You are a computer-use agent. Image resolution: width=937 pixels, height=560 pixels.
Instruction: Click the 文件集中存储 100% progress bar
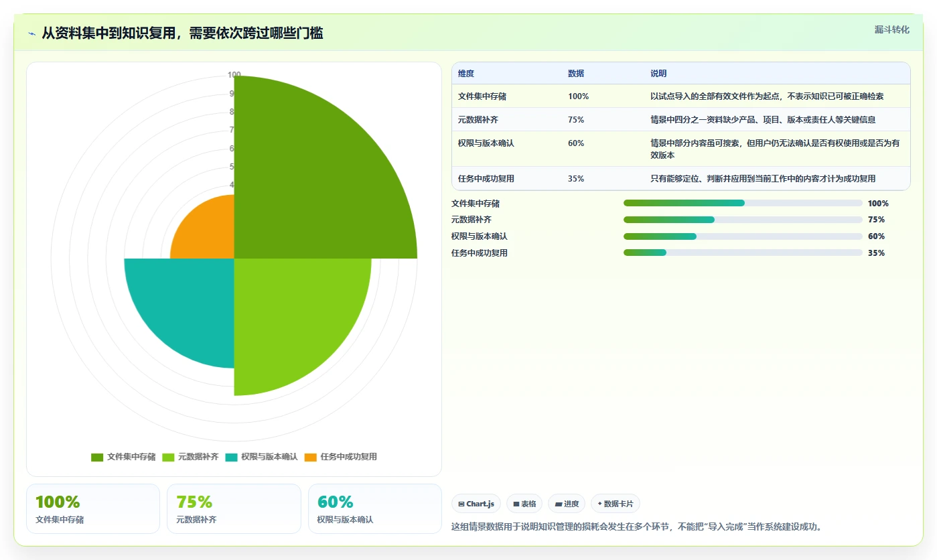click(x=743, y=203)
